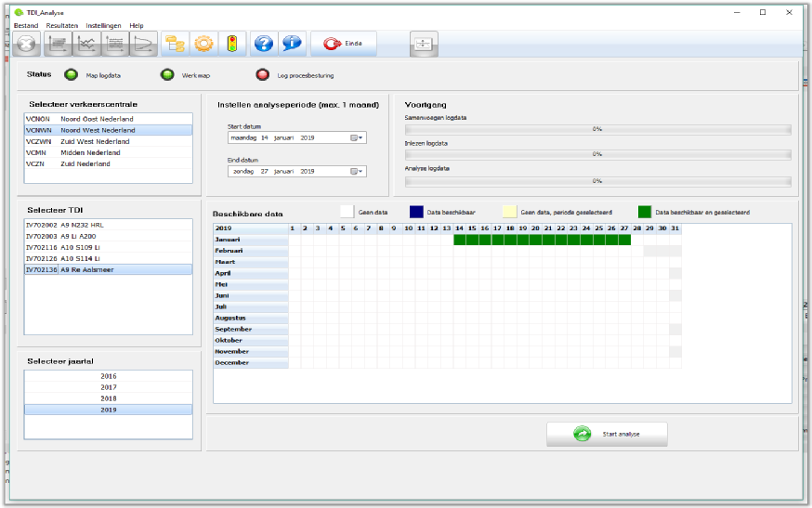Click the Inlezen logdata progress bar
Viewport: 812px width, 508px height.
[597, 154]
